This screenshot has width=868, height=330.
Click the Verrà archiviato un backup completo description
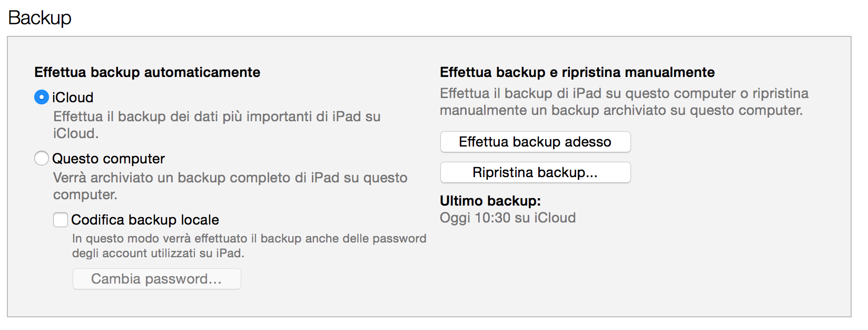pos(230,178)
